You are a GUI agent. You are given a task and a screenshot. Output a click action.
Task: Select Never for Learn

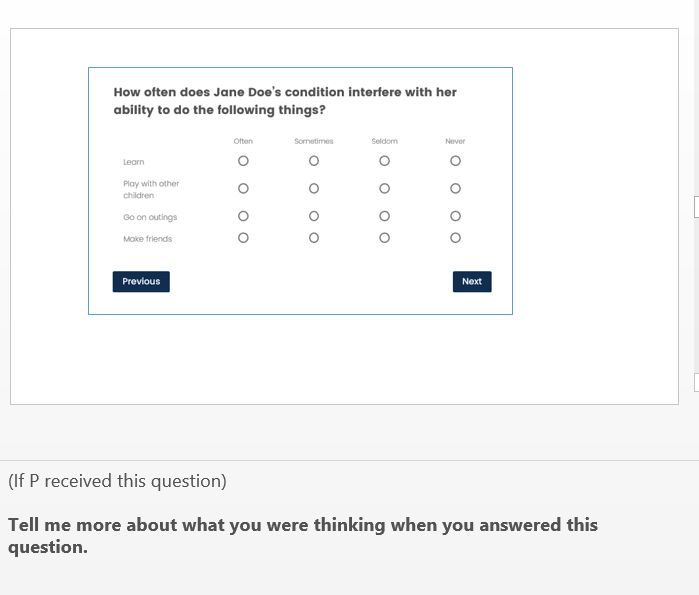pyautogui.click(x=455, y=161)
